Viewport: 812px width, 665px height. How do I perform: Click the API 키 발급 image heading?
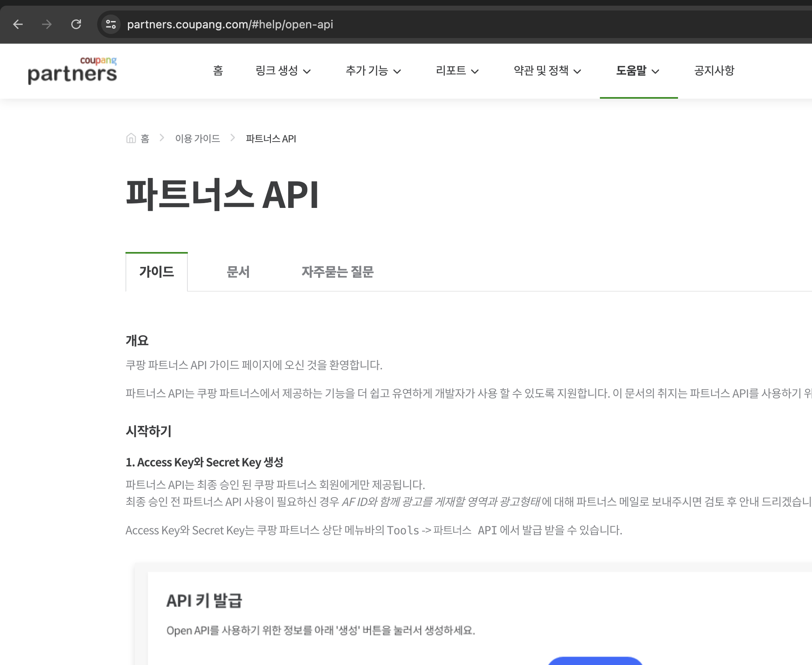(x=204, y=601)
